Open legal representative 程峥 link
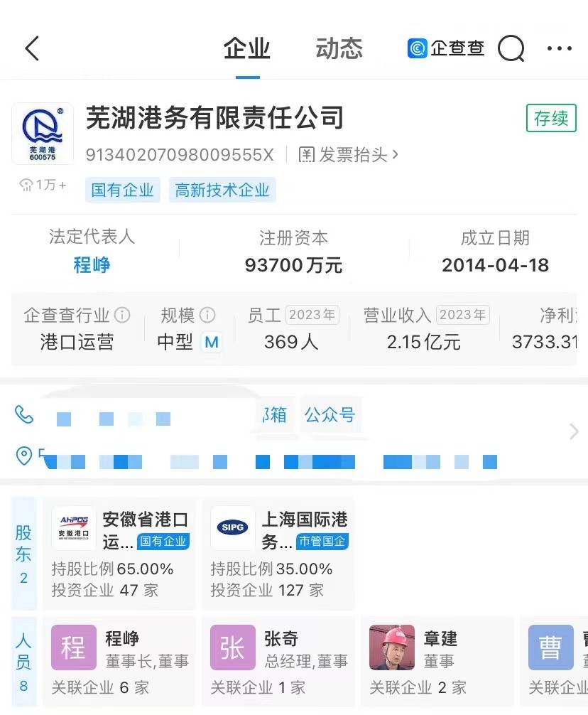Screen dimensions: 588x715 (92, 265)
